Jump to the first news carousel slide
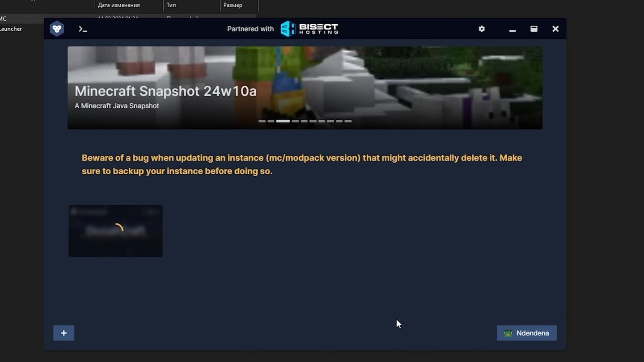This screenshot has height=362, width=644. (262, 121)
